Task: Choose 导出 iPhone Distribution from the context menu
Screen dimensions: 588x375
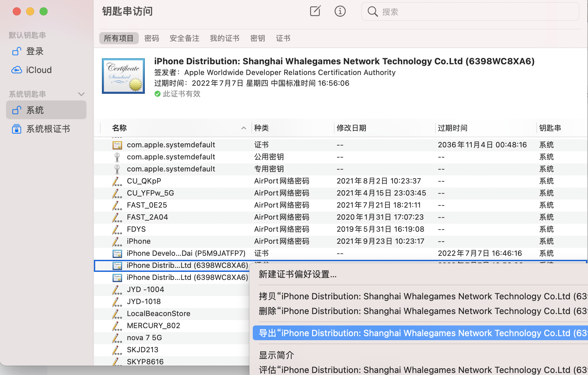Action: click(420, 333)
